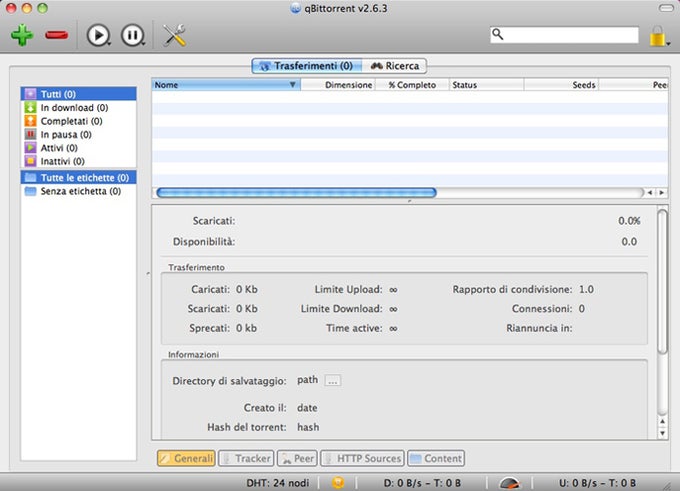Select the In download (0) filter
The image size is (680, 491).
coord(78,107)
